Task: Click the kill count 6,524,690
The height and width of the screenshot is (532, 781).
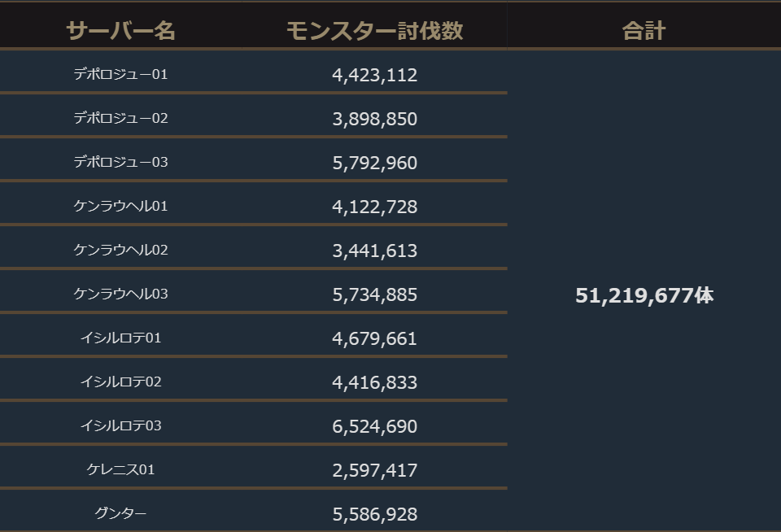Action: 374,427
